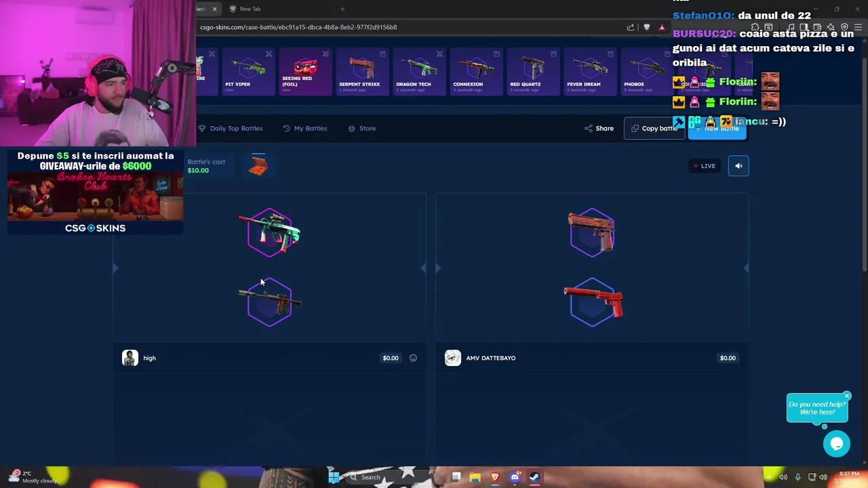The image size is (868, 488).
Task: Click the case icon on RED QUARTZ card
Action: point(553,54)
